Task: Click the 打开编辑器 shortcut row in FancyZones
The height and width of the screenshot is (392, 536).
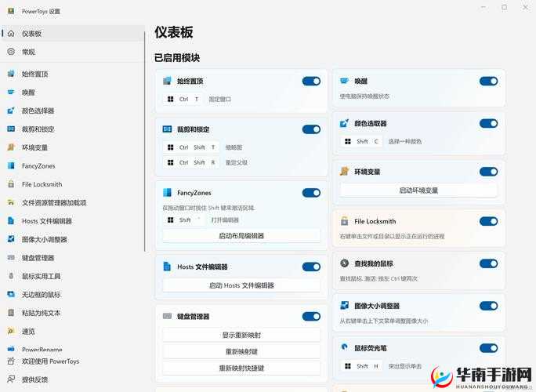Action: (x=201, y=220)
